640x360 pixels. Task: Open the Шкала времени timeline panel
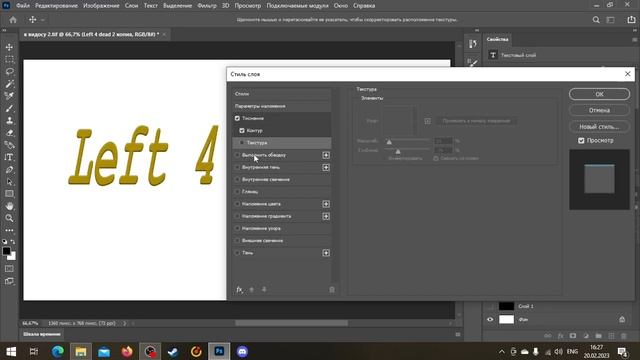tap(42, 334)
